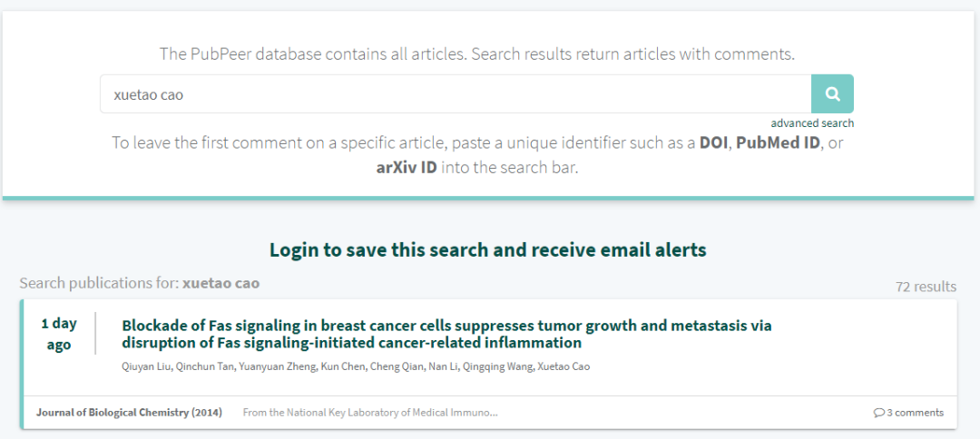This screenshot has height=439, width=980.
Task: Click the National Key Laboratory affiliation snippet
Action: [370, 413]
